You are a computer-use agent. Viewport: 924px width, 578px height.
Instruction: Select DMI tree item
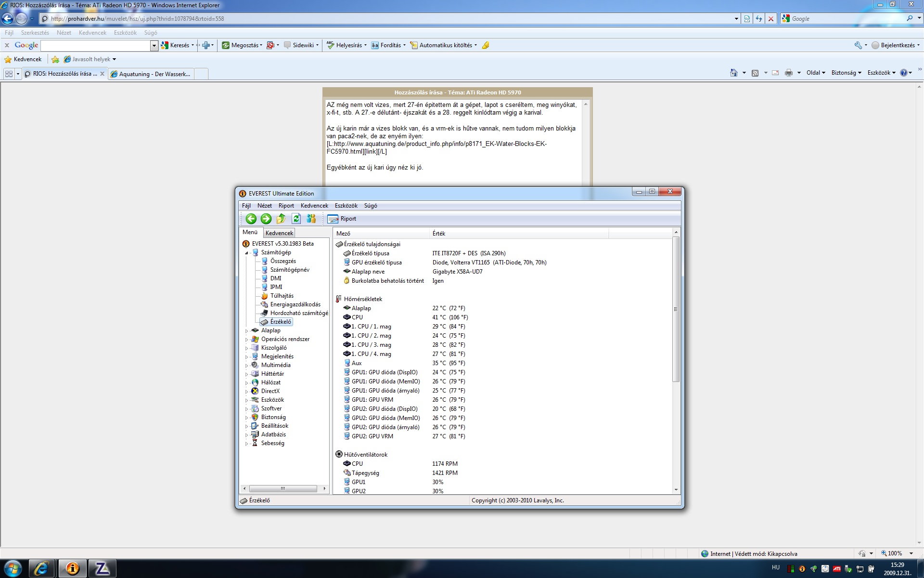coord(276,278)
